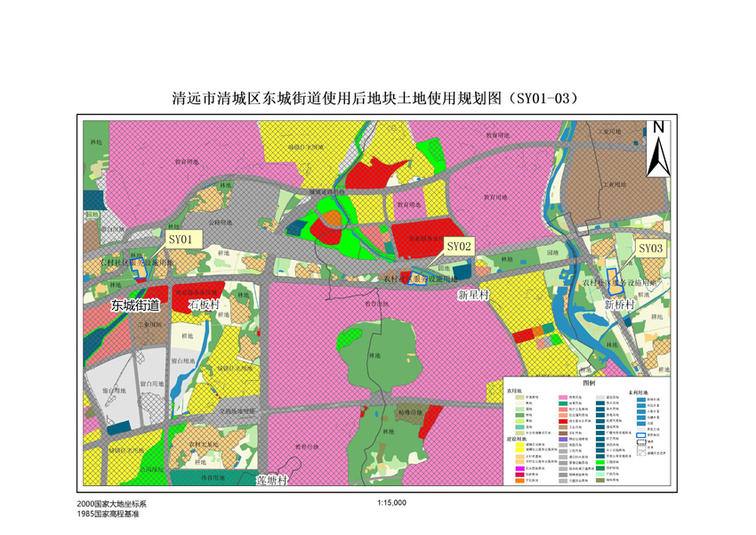
Task: Click the blue-outlined SY02 parcel
Action: 417,280
